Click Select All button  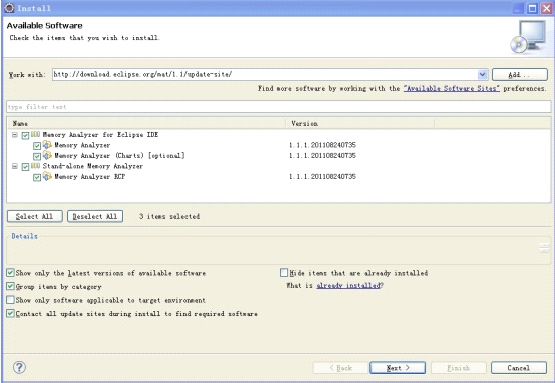pyautogui.click(x=35, y=216)
